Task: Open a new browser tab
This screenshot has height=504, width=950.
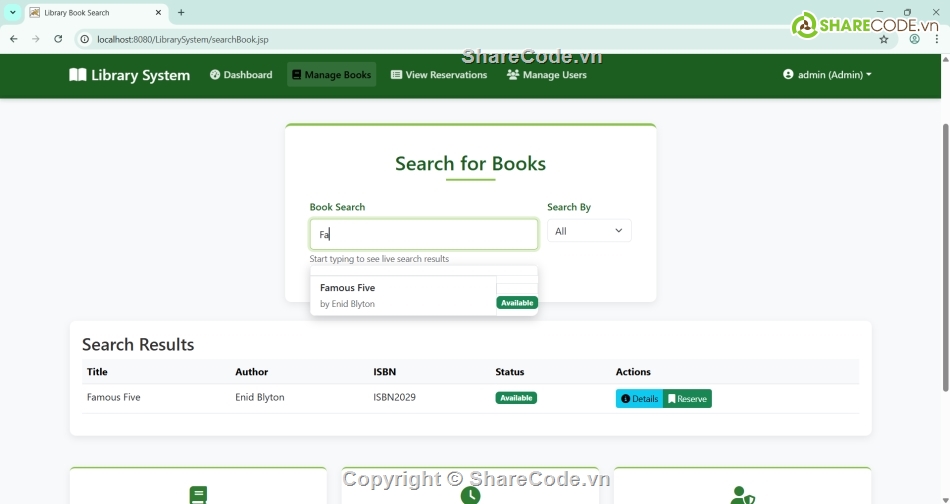Action: coord(181,13)
